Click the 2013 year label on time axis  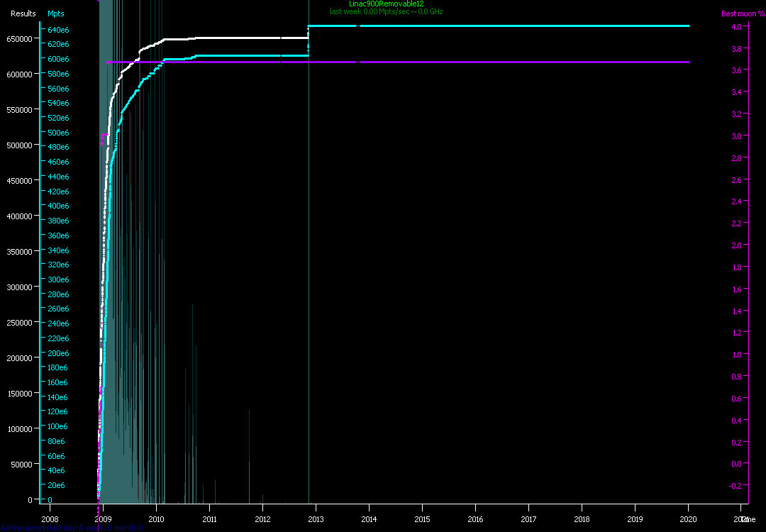[x=316, y=519]
